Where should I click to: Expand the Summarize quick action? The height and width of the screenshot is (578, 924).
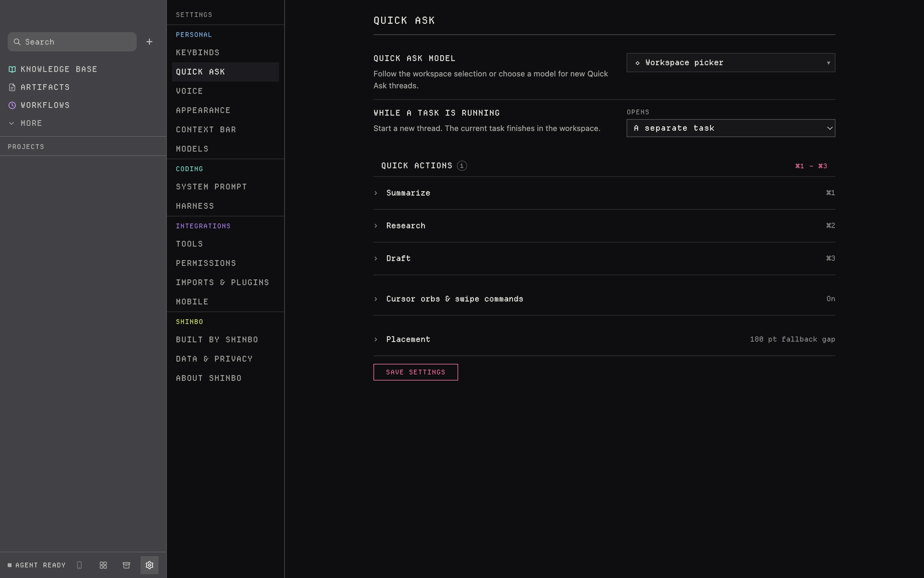click(x=604, y=193)
